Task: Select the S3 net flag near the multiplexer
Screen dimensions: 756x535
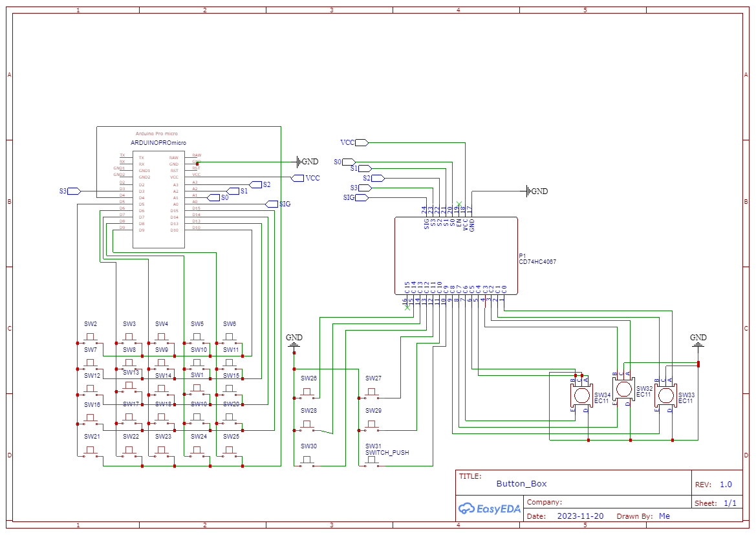Action: tap(361, 188)
